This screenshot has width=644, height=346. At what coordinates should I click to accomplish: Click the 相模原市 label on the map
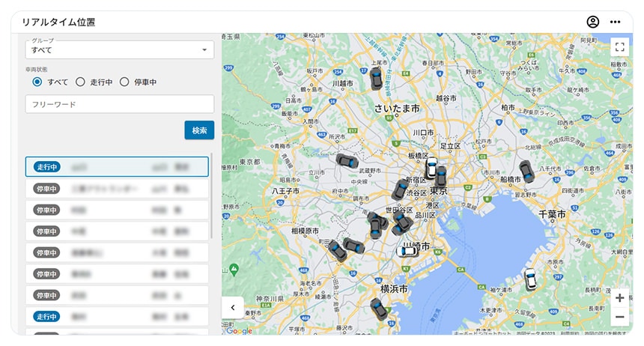pyautogui.click(x=305, y=231)
